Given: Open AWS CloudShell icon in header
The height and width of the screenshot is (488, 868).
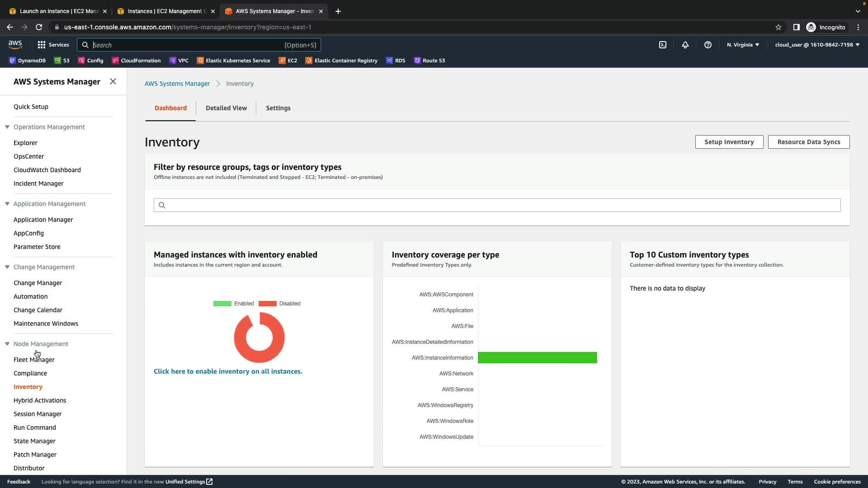Looking at the screenshot, I should pos(663,45).
